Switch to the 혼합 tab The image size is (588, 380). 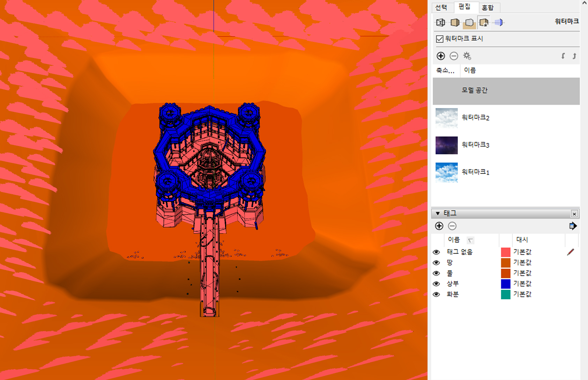point(488,7)
